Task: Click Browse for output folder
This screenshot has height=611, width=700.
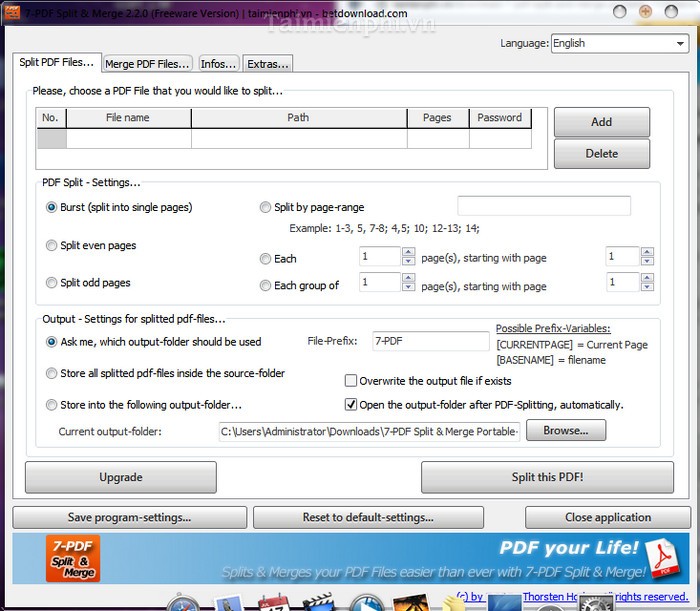Action: 566,430
